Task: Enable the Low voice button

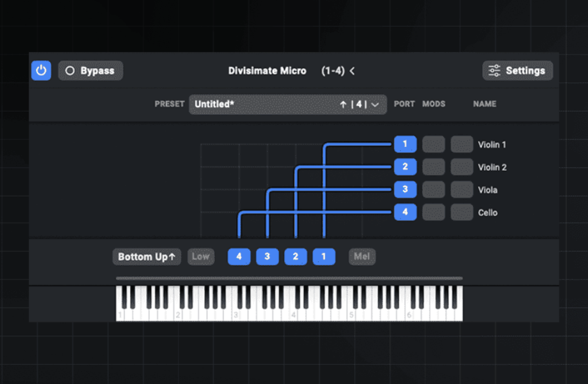Action: point(201,257)
